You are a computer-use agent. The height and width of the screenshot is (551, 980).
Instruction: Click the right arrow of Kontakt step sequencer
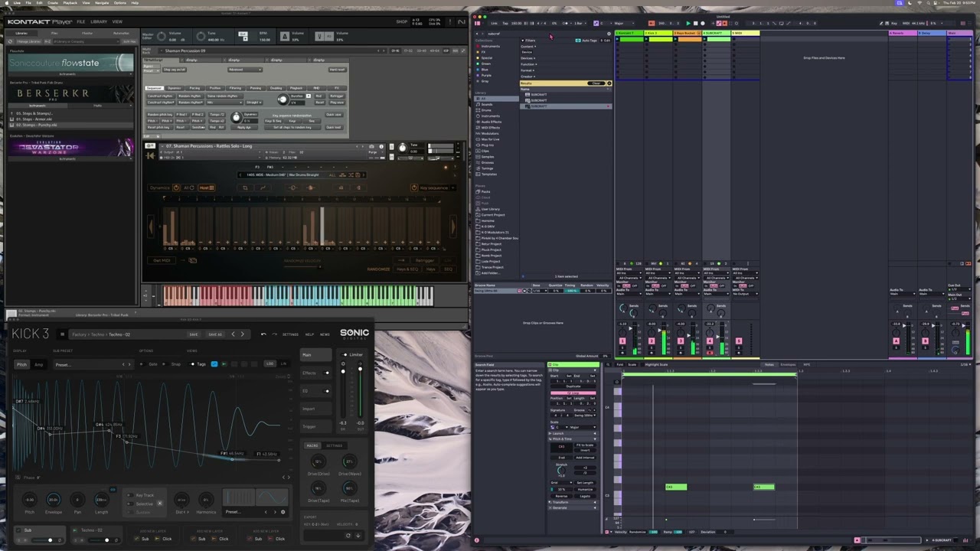click(x=453, y=226)
